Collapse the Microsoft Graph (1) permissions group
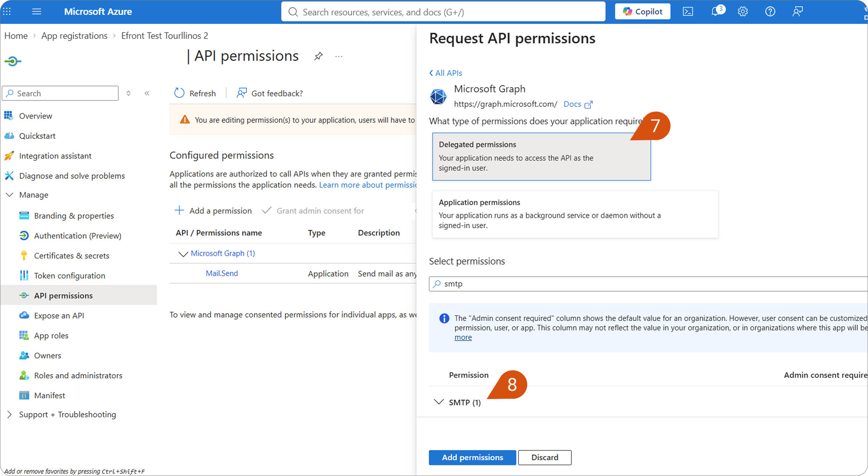 (x=183, y=254)
